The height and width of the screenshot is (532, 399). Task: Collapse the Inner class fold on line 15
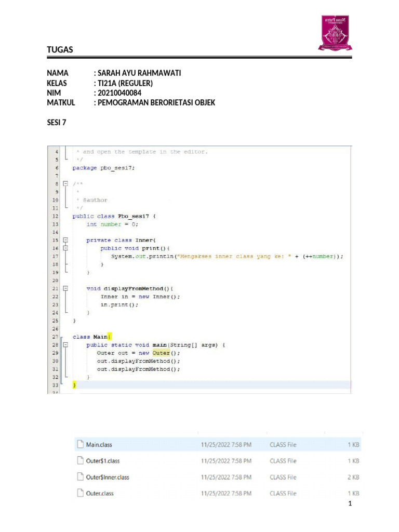pos(65,240)
